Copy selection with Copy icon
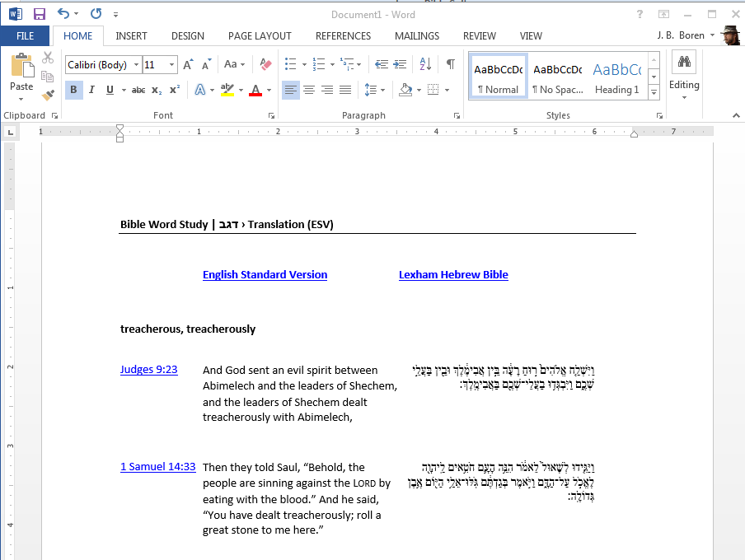Screen dimensions: 745x560 (x=48, y=77)
